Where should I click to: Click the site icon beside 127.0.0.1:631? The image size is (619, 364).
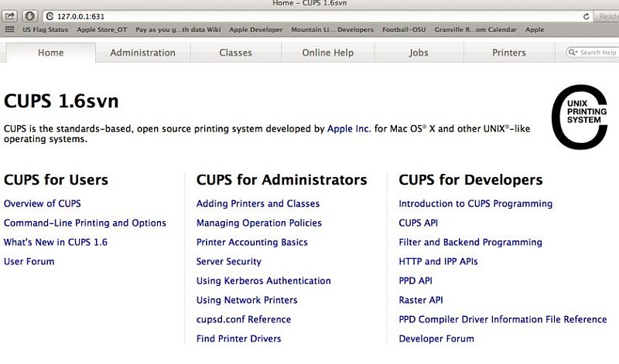tap(50, 16)
